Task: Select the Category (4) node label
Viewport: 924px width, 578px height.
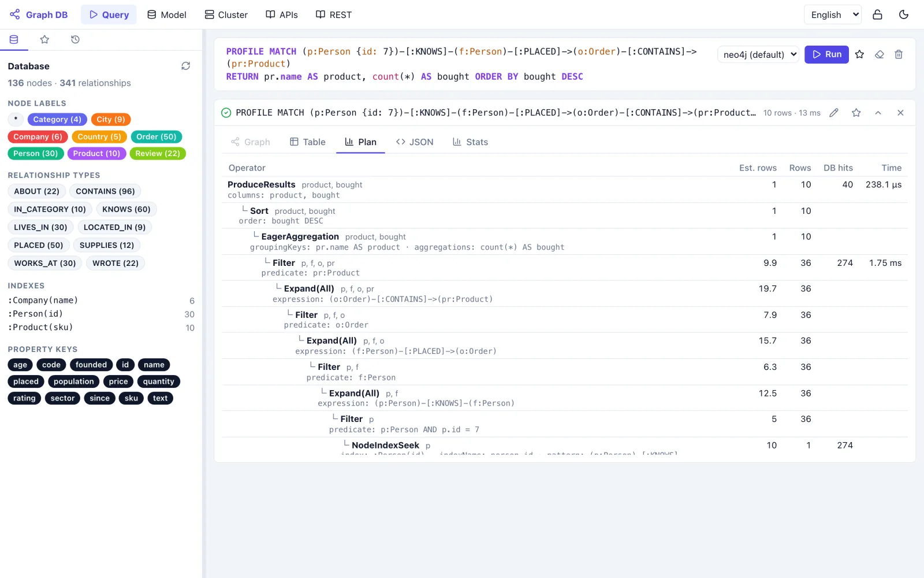Action: tap(57, 119)
